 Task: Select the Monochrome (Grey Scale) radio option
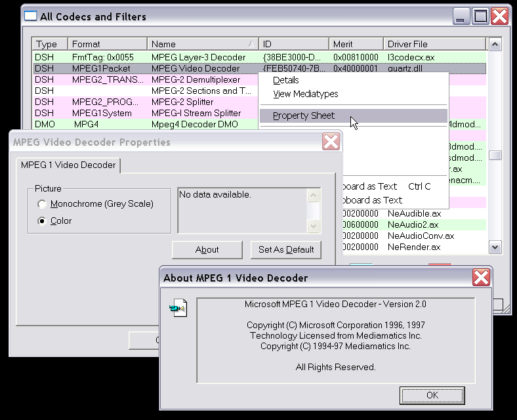[x=95, y=204]
